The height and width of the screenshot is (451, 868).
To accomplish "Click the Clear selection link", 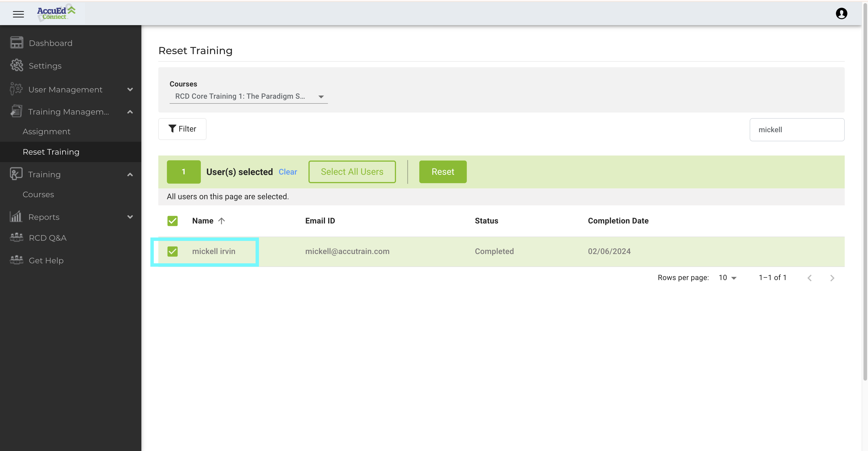I will (x=287, y=172).
